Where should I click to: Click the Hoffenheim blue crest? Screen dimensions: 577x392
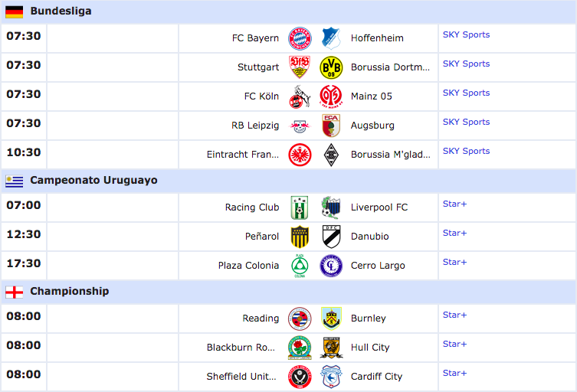coord(331,38)
